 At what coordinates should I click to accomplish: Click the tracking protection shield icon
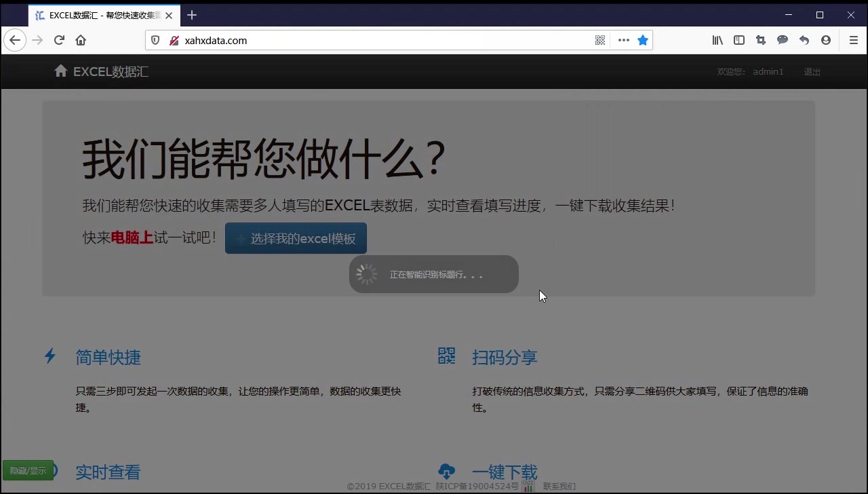tap(155, 40)
